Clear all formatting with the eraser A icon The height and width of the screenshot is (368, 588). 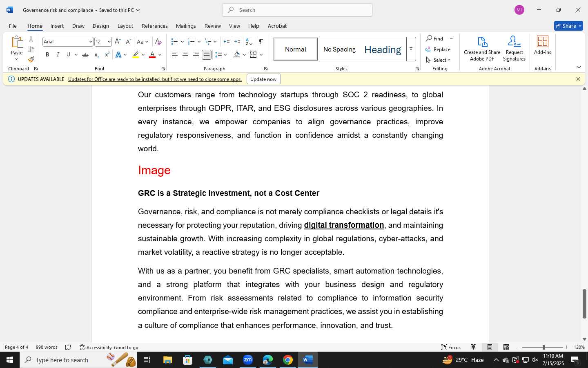click(x=158, y=42)
